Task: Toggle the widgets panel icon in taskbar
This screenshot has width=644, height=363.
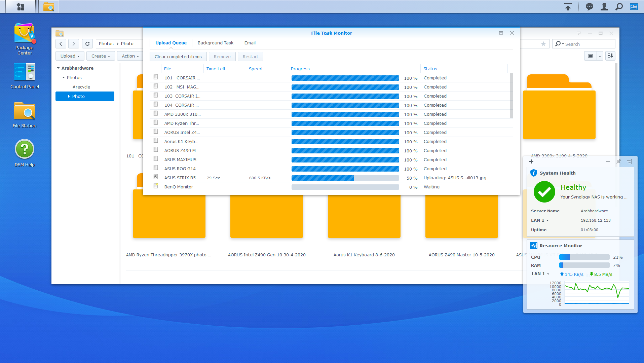Action: click(634, 7)
